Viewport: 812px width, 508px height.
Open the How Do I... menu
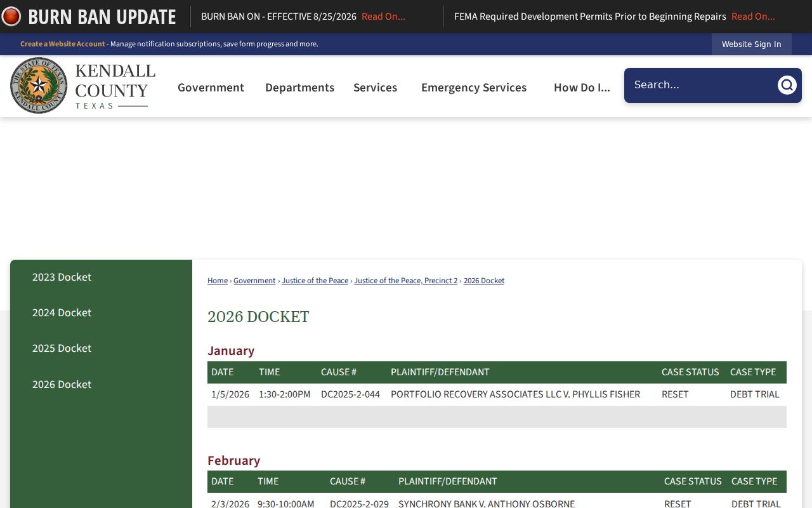coord(582,88)
